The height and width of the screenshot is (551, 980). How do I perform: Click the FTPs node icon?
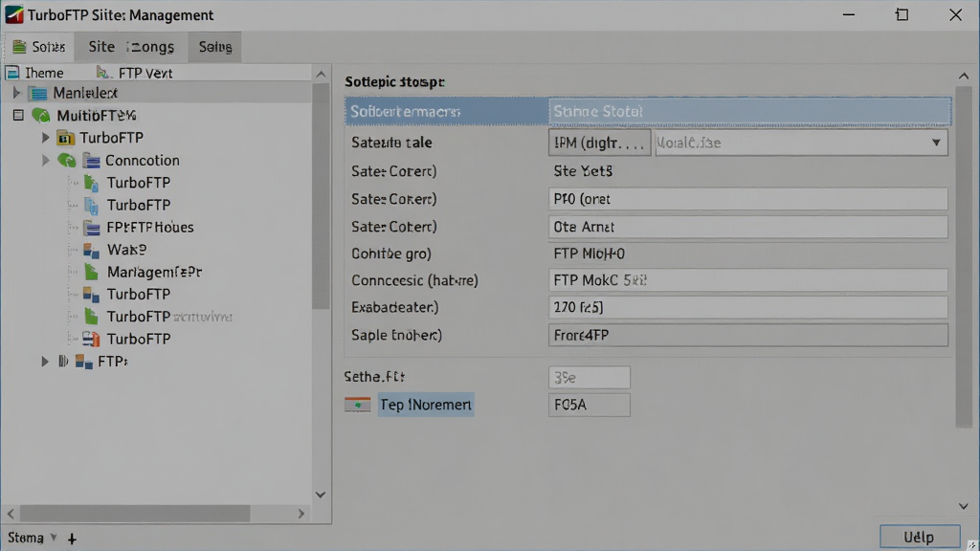coord(84,362)
